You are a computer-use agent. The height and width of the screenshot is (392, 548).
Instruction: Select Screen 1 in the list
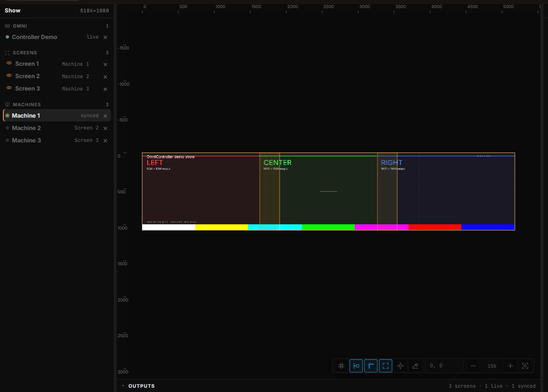coord(57,64)
